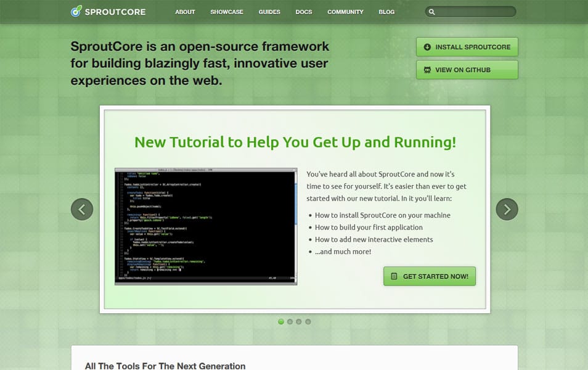This screenshot has width=588, height=370.
Task: Visit the Community page
Action: pyautogui.click(x=345, y=12)
